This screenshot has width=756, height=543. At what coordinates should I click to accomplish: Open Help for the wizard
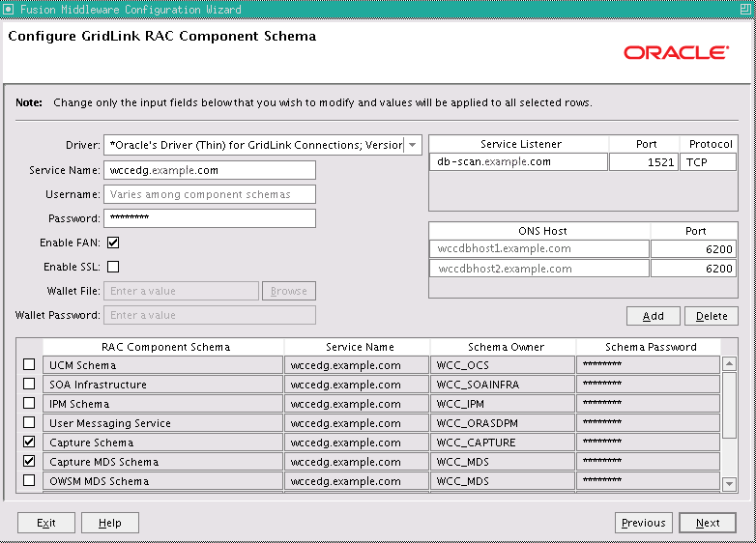[110, 523]
